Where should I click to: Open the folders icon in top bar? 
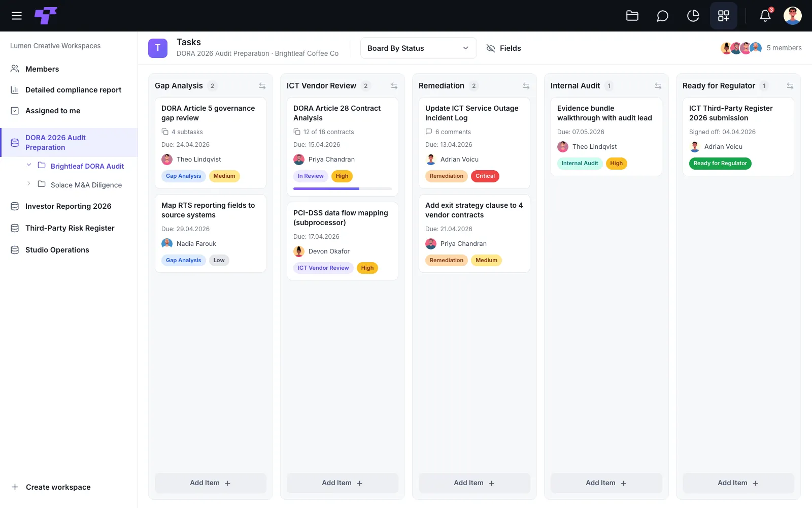tap(632, 16)
